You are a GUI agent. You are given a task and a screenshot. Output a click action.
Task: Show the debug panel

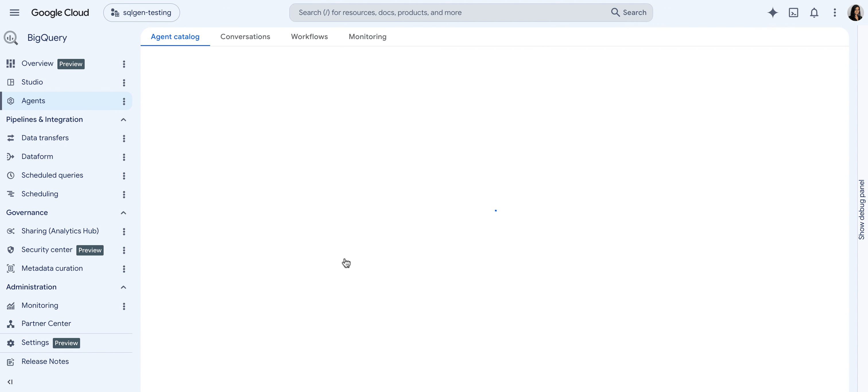pyautogui.click(x=862, y=210)
